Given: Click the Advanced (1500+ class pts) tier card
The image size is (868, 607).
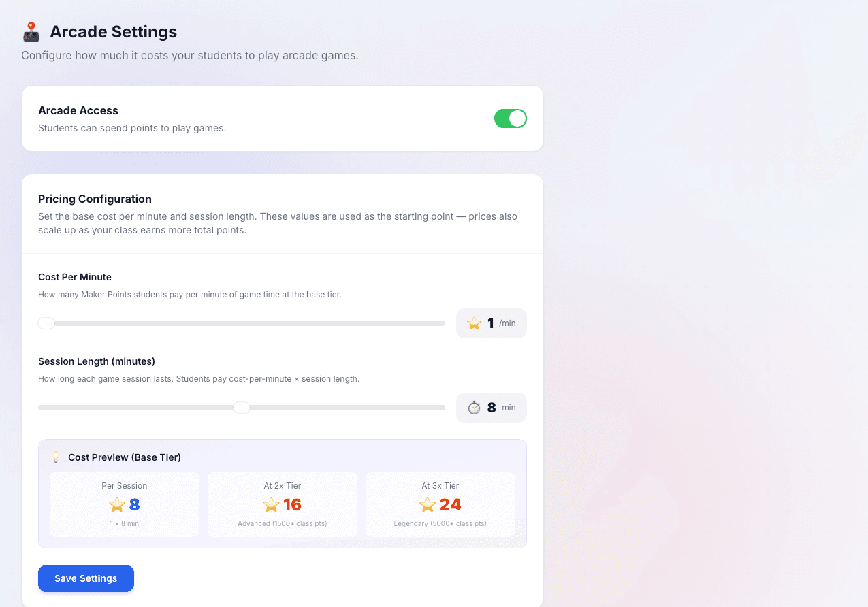Looking at the screenshot, I should point(282,504).
